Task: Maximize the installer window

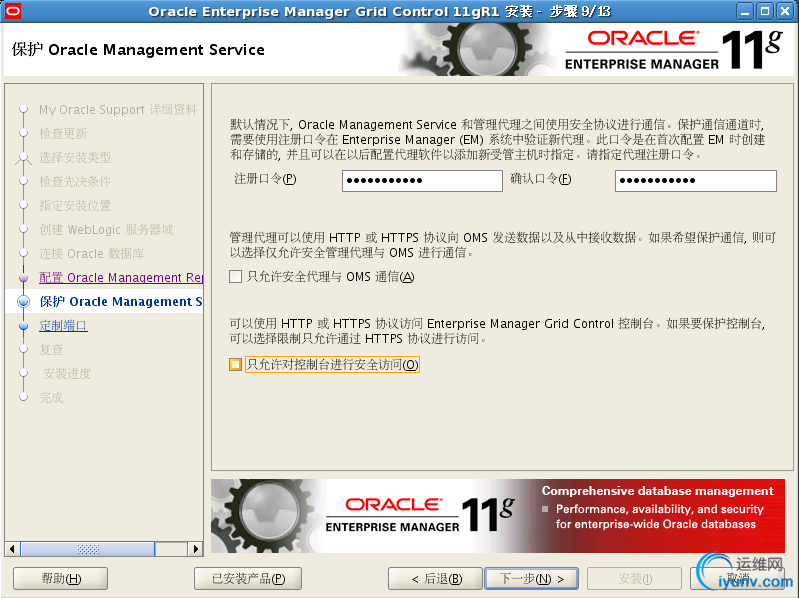Action: click(764, 11)
